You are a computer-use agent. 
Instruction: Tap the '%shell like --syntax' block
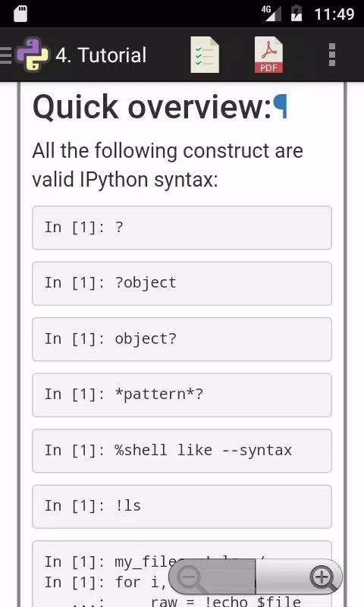coord(182,451)
